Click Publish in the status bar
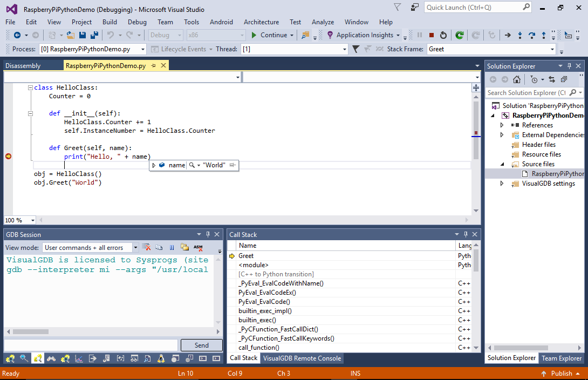 (562, 374)
